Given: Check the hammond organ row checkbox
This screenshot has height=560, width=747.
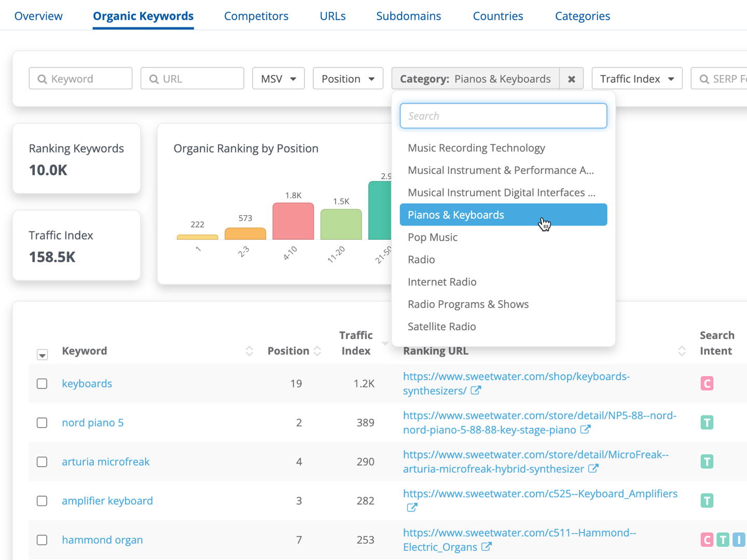Looking at the screenshot, I should point(42,540).
